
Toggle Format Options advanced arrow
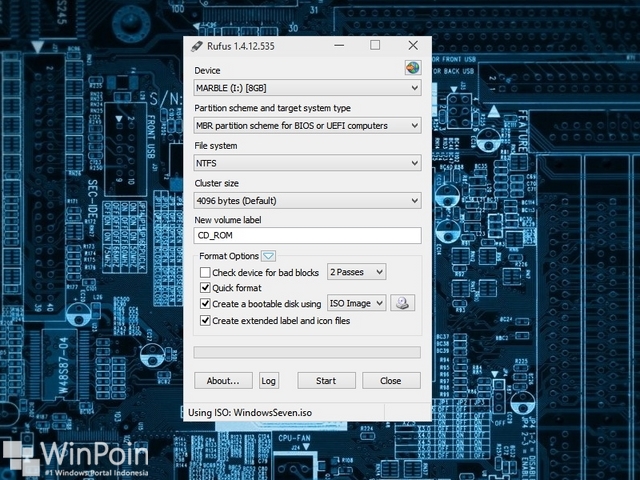click(268, 256)
